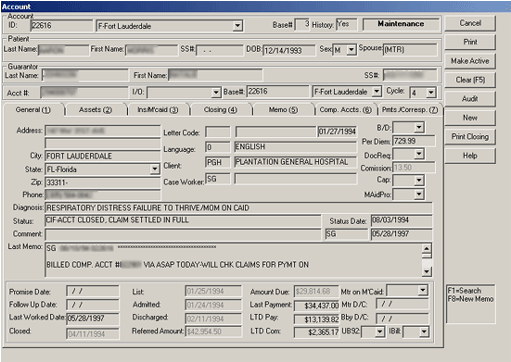Click the Mtr D/C date field
Screen dimensions: 511x362
pos(402,304)
